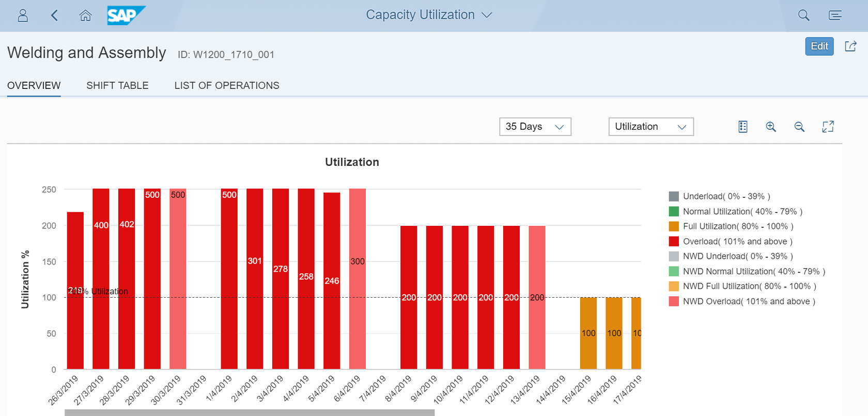
Task: Select the bar labeled 402
Action: coord(127,279)
